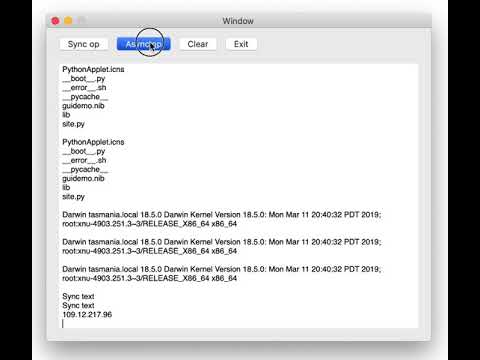This screenshot has height=360, width=480.
Task: Run the Async op button
Action: [144, 44]
